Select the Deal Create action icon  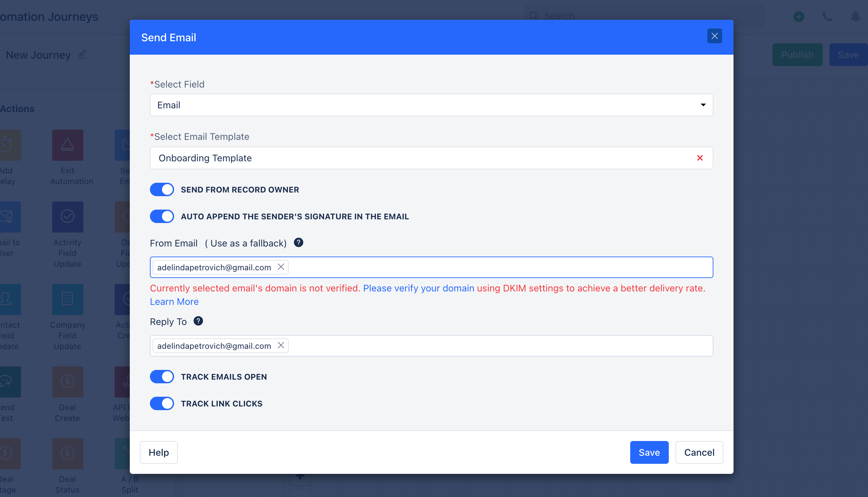tap(68, 382)
